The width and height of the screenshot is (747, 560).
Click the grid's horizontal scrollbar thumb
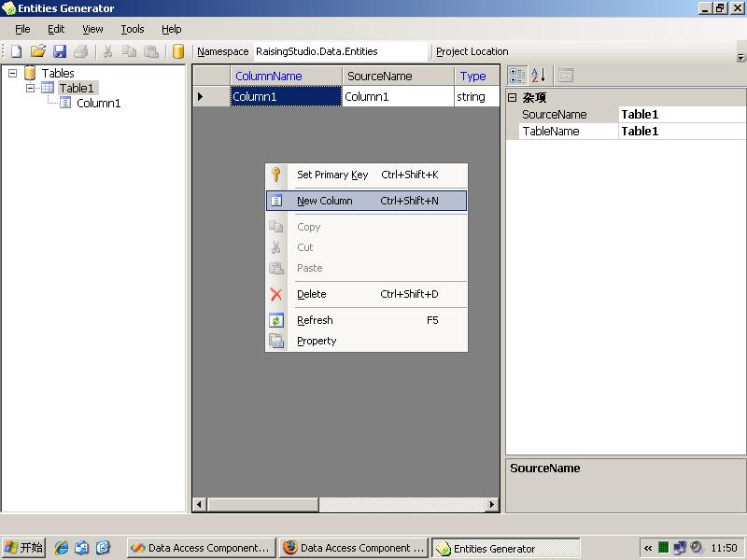[262, 505]
